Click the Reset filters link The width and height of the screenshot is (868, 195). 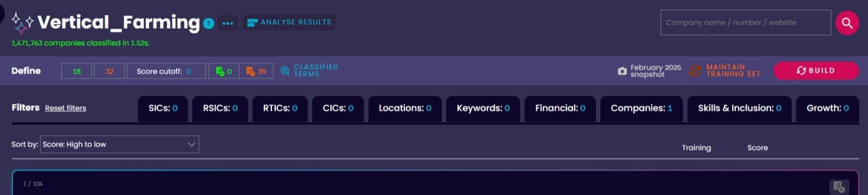coord(65,108)
